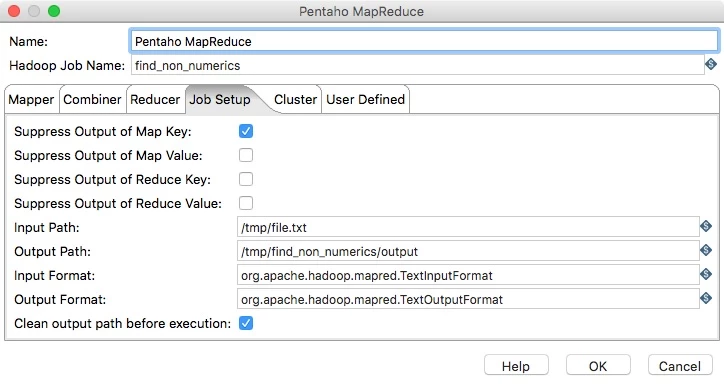Focus the Name input field
The height and width of the screenshot is (387, 724).
pyautogui.click(x=424, y=42)
